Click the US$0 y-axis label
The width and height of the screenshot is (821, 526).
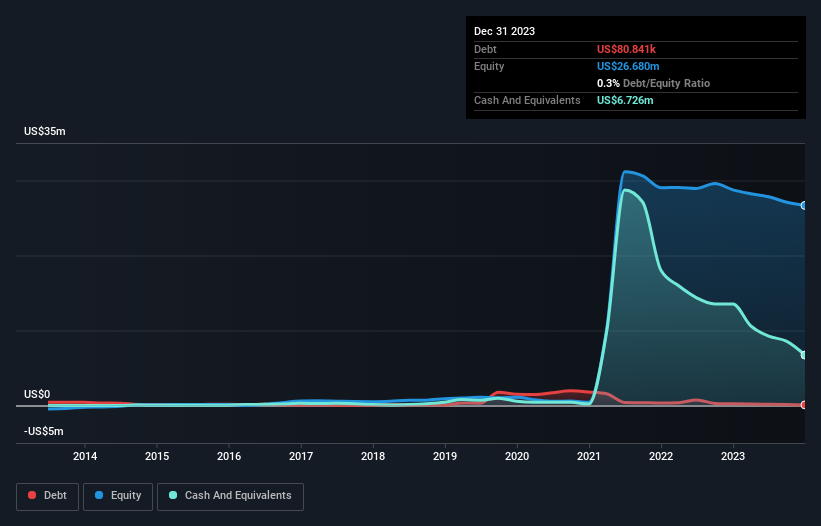click(x=37, y=394)
